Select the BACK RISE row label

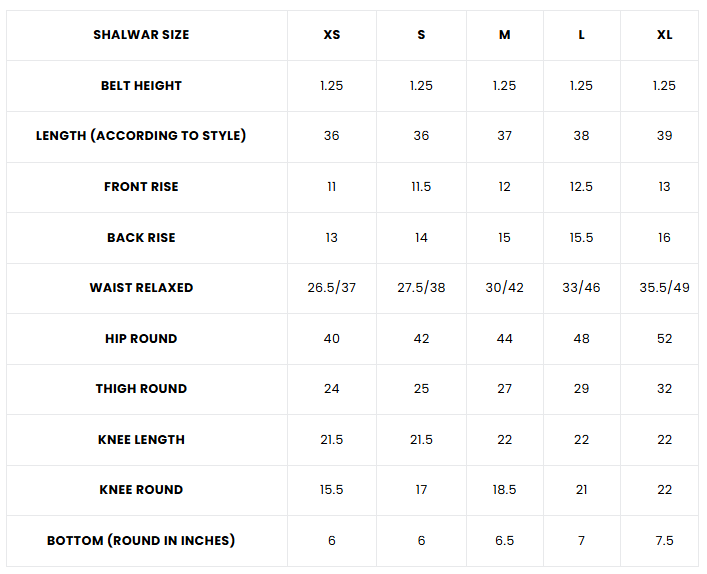141,238
